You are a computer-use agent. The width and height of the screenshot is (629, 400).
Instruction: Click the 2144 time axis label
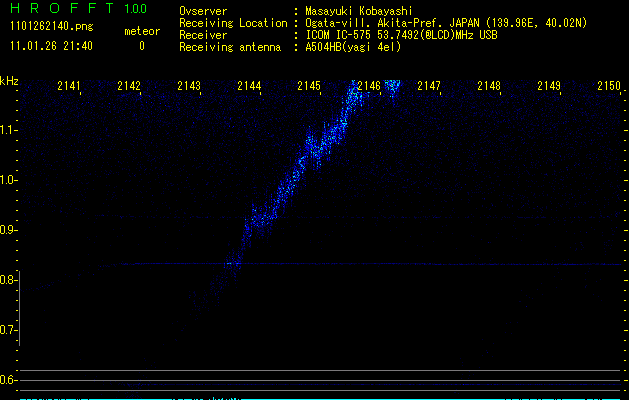point(249,86)
